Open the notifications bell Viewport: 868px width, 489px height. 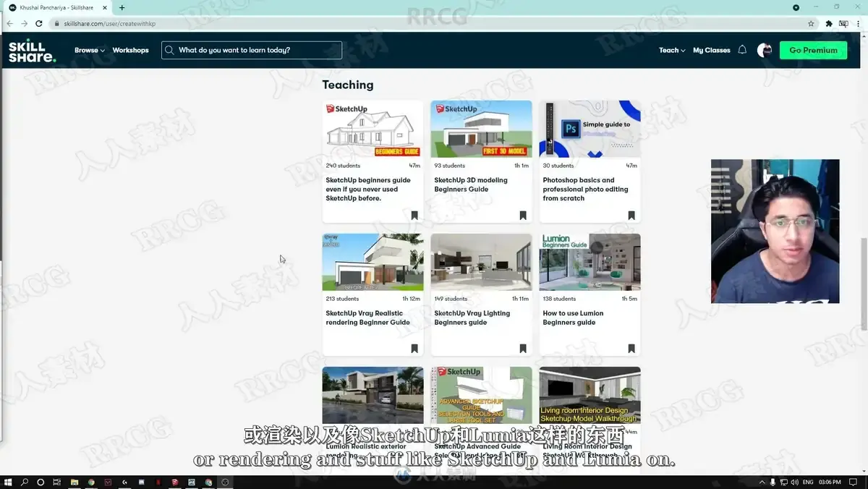[x=742, y=50]
